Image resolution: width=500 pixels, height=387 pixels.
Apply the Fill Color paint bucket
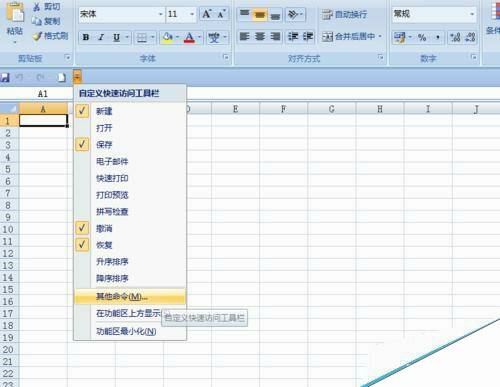[167, 37]
